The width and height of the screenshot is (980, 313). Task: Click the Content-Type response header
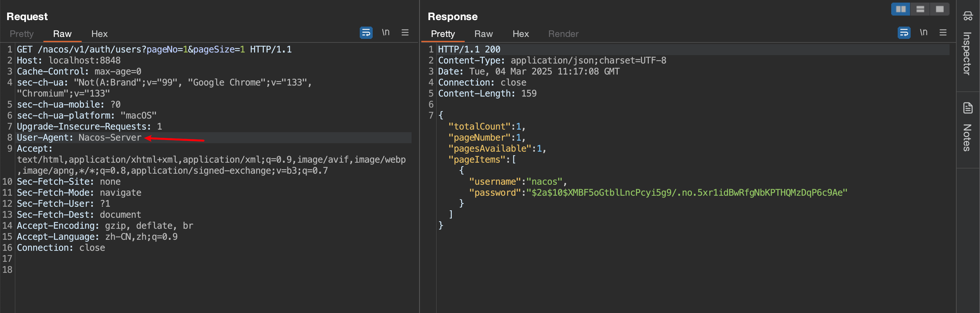click(552, 61)
